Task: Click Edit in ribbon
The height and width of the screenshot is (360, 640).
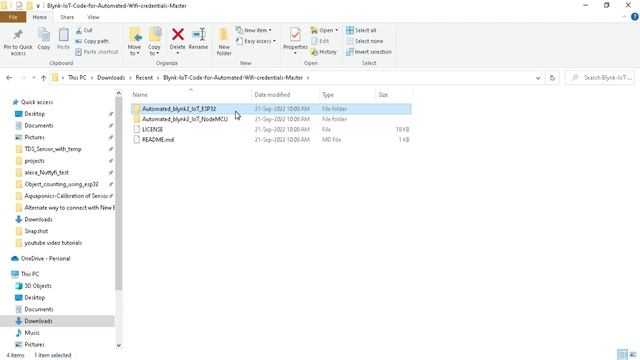Action: (320, 41)
